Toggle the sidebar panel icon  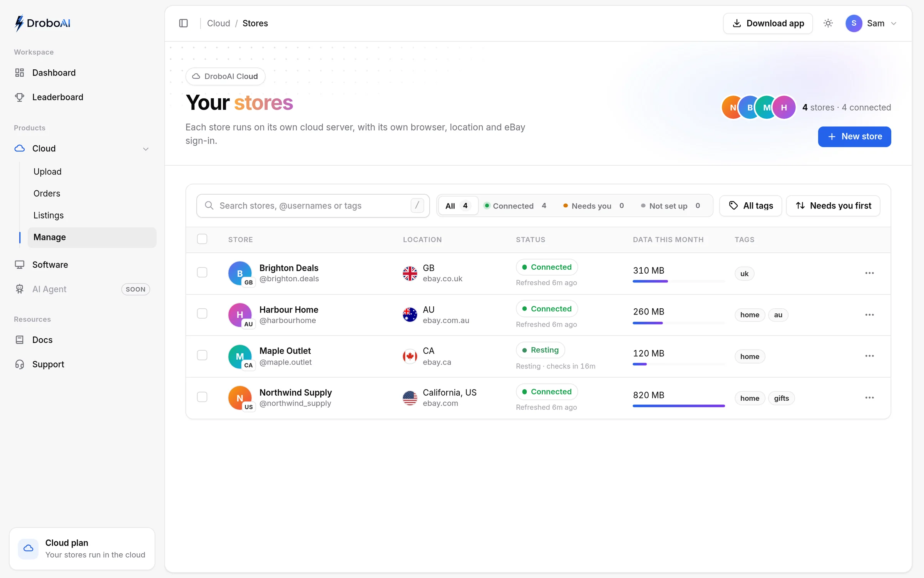183,23
